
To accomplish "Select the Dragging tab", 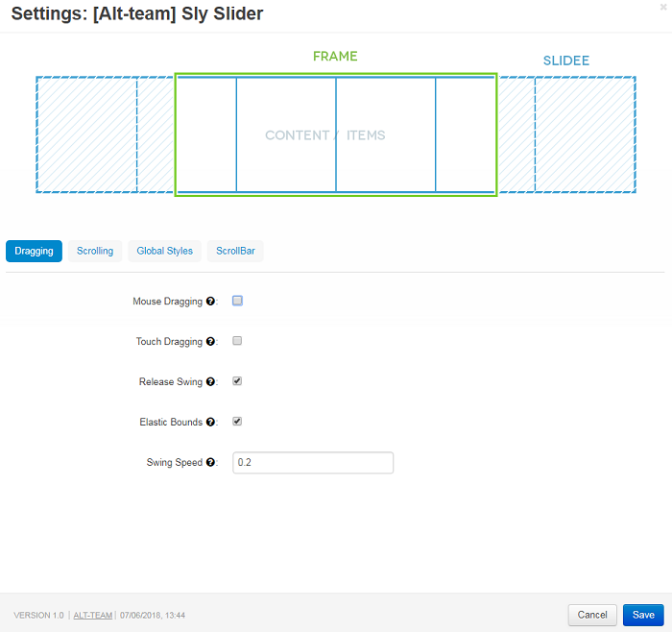I will [34, 251].
